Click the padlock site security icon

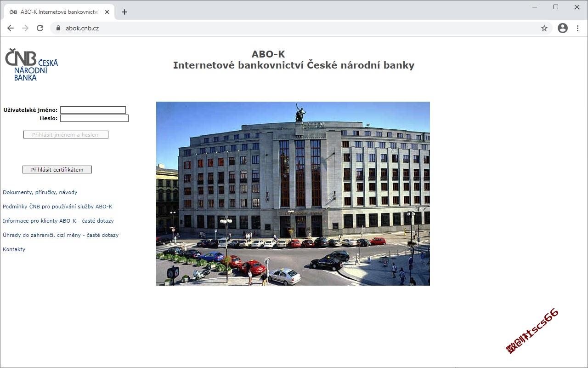point(58,28)
